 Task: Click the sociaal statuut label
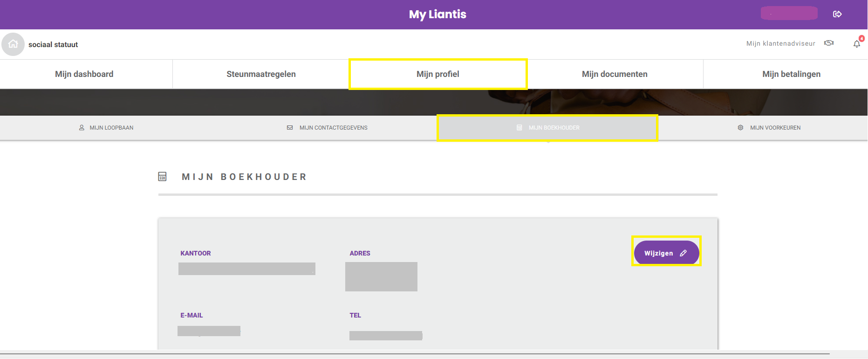pos(53,45)
